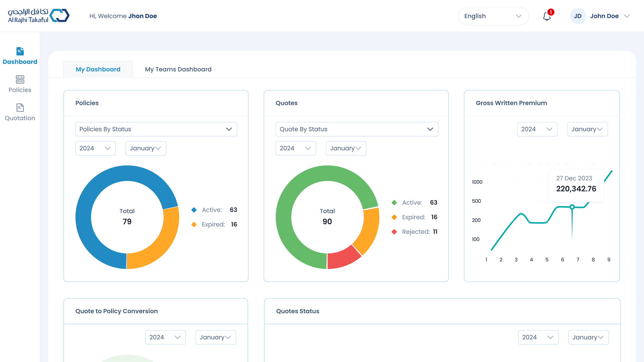Image resolution: width=644 pixels, height=362 pixels.
Task: Open the Quotation sidebar icon
Action: pos(20,107)
